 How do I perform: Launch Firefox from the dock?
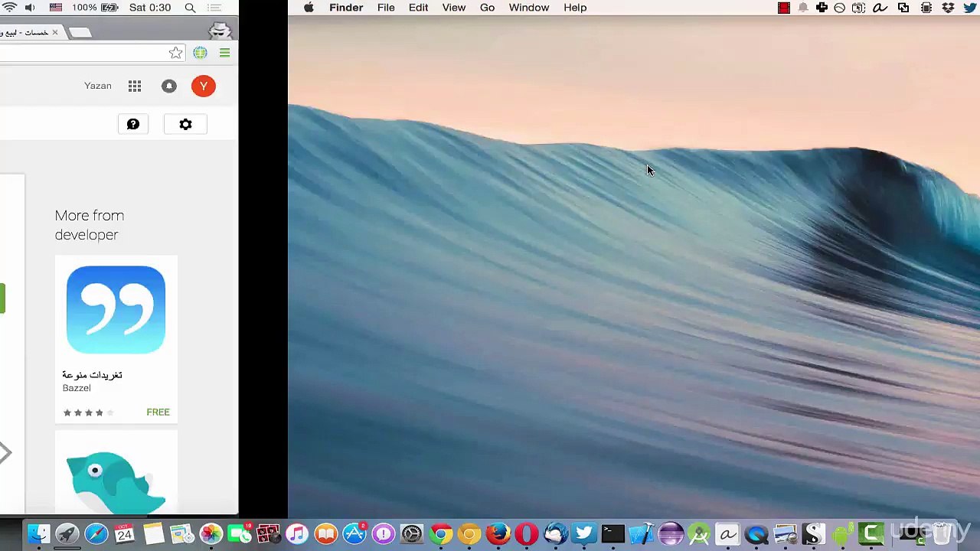pos(498,533)
